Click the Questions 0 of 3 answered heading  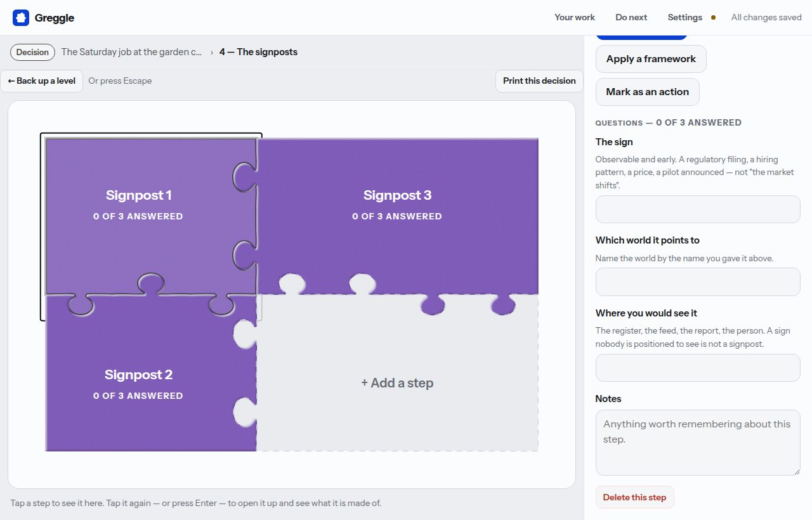tap(668, 122)
